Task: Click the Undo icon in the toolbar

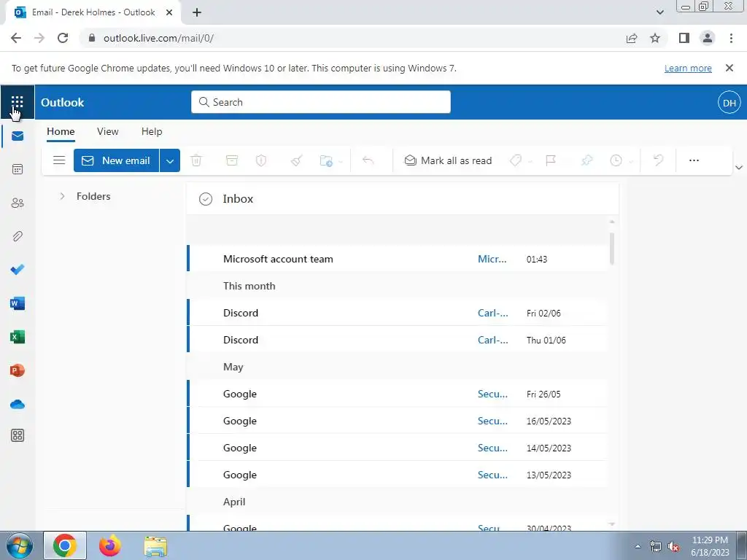Action: tap(659, 160)
